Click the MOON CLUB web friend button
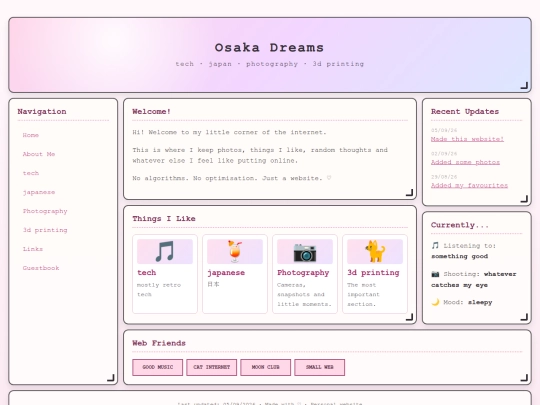Screen dimensions: 540x405 266,367
